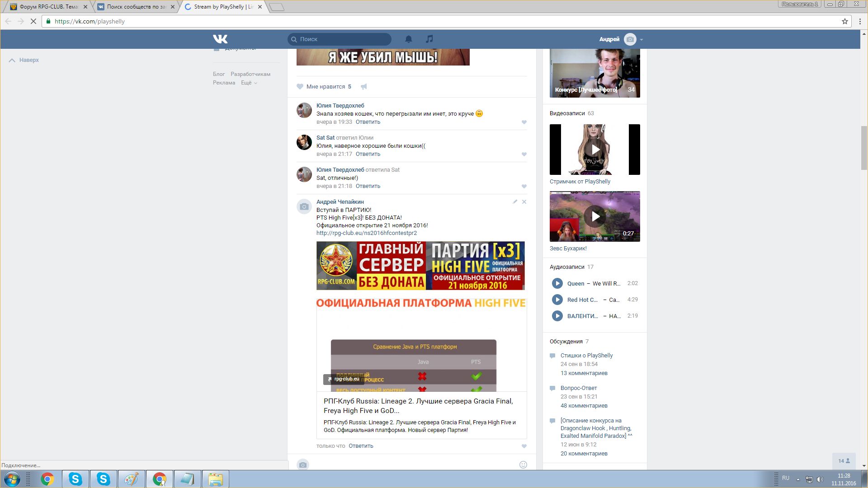Click the volume speaker tray icon
The image size is (868, 488).
pyautogui.click(x=820, y=479)
